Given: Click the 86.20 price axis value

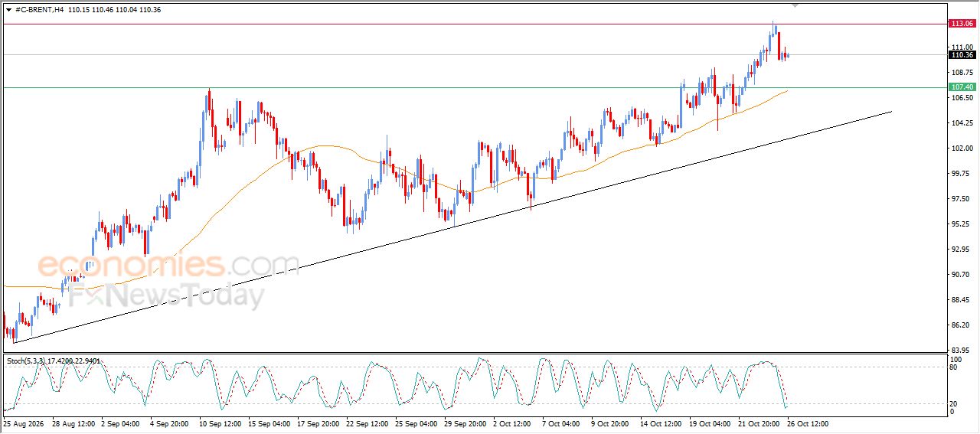Looking at the screenshot, I should [960, 325].
